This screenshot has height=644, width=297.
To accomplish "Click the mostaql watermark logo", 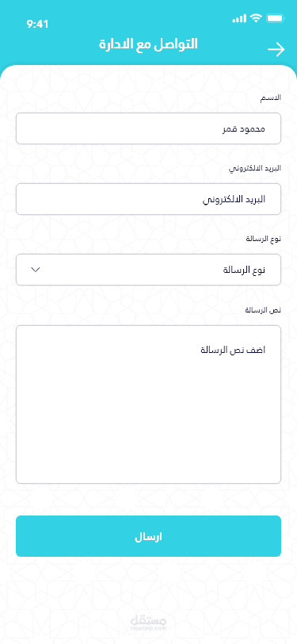I will click(x=149, y=619).
